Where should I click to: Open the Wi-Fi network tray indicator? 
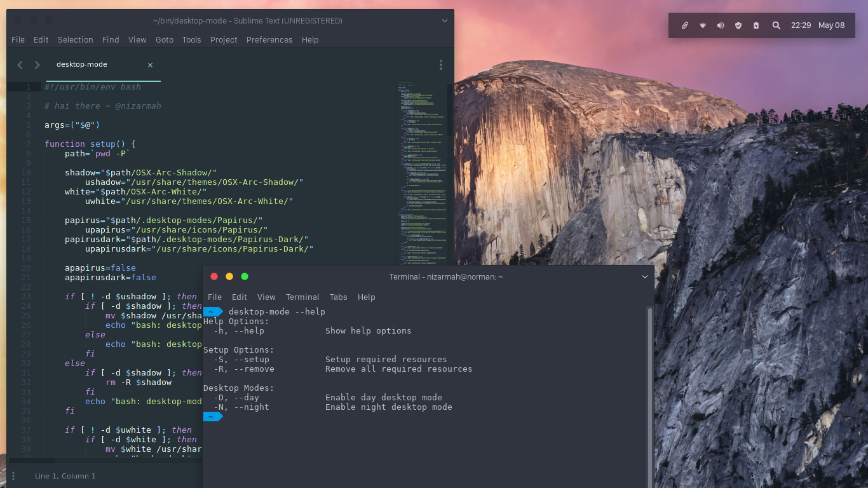click(703, 25)
